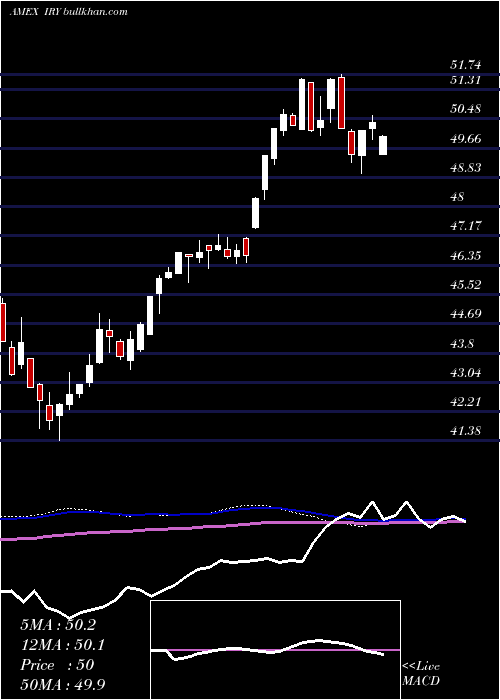Click the AMEX IRY bullkhan.com title text
Screen dimensions: 500x700
68,11
